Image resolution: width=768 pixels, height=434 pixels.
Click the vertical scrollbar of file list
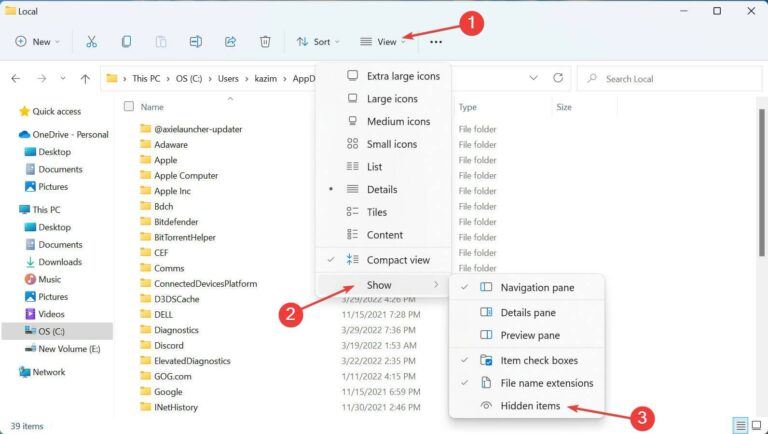point(762,182)
